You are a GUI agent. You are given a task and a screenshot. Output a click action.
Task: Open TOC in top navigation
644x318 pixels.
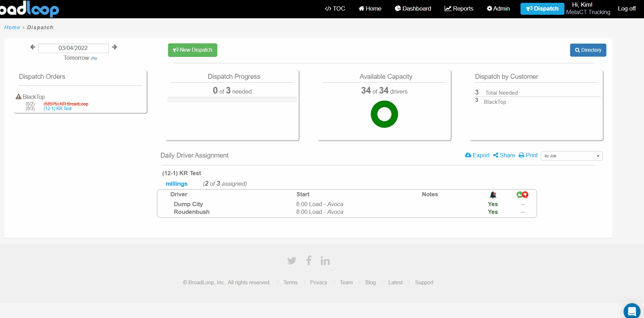click(335, 8)
